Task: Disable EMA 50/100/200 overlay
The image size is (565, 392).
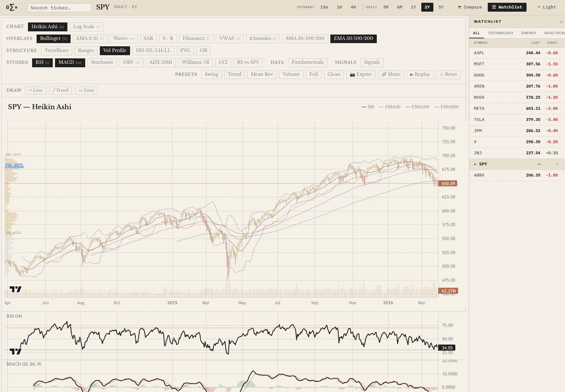Action: click(354, 38)
